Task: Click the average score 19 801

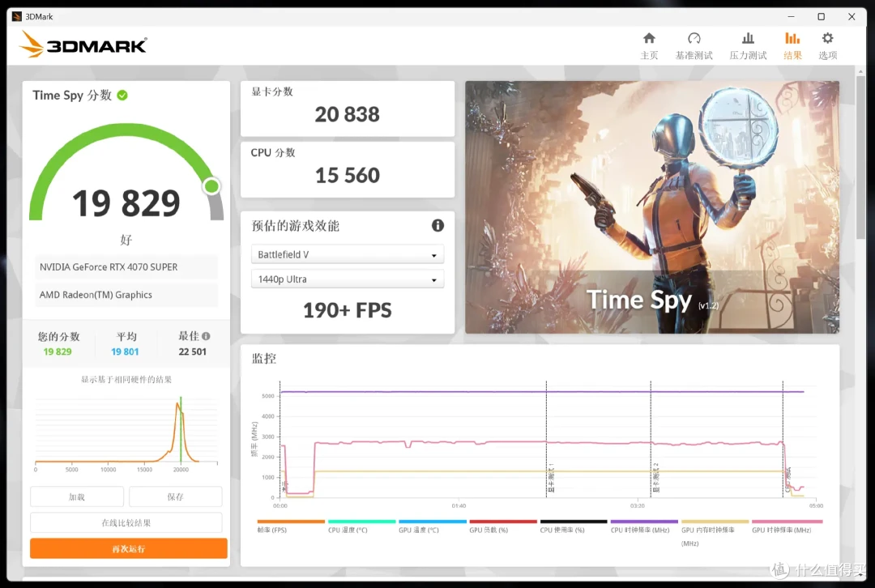Action: coord(125,352)
